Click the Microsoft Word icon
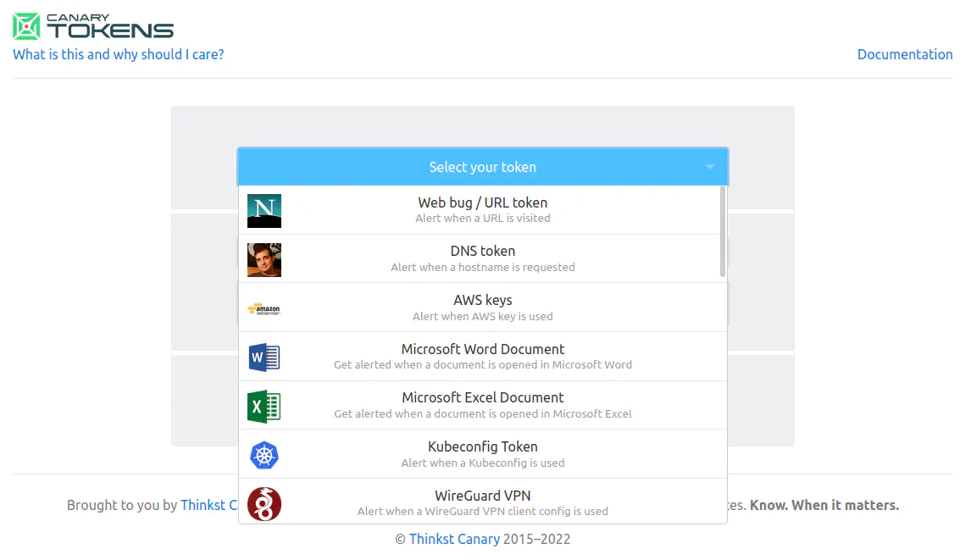Viewport: 971px width, 560px height. pos(264,358)
